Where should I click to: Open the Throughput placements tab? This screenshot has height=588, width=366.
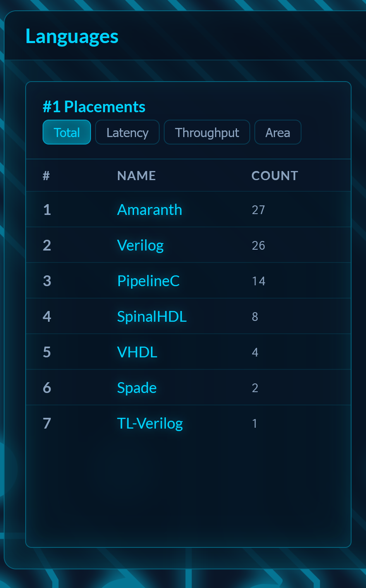coord(207,133)
